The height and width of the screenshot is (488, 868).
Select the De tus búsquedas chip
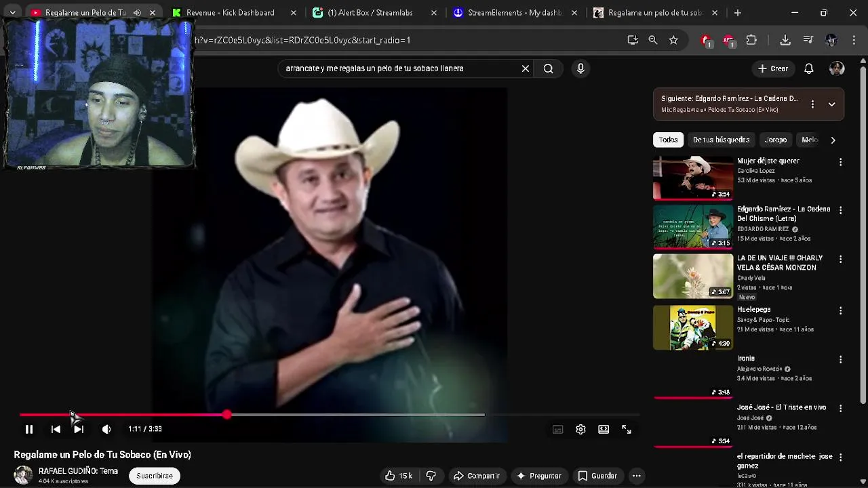coord(721,140)
